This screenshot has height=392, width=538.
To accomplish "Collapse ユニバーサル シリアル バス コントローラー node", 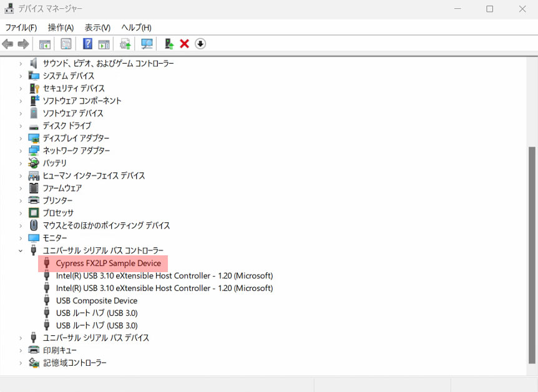I will click(x=21, y=250).
